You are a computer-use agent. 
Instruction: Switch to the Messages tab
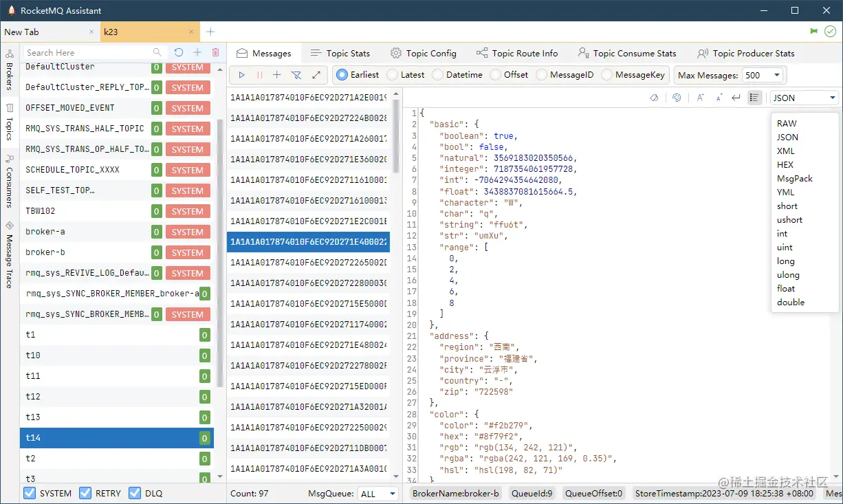(264, 53)
